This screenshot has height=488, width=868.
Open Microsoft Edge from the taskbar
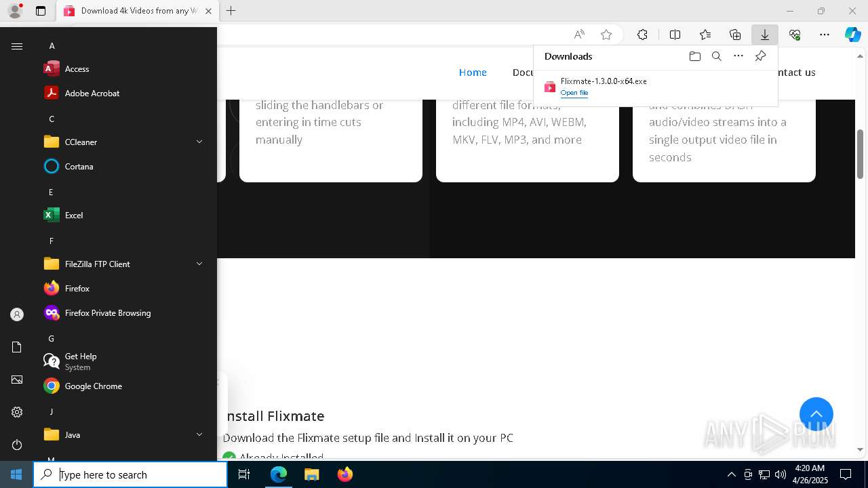[279, 474]
